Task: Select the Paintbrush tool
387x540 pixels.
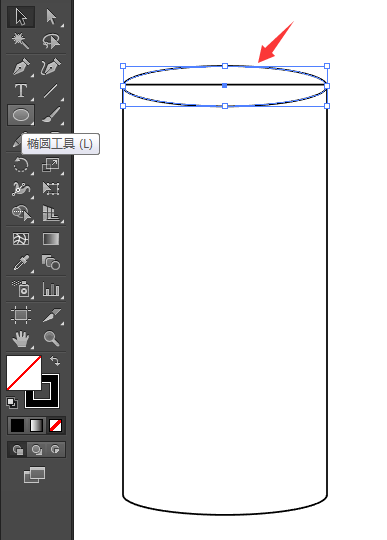Action: coord(51,115)
